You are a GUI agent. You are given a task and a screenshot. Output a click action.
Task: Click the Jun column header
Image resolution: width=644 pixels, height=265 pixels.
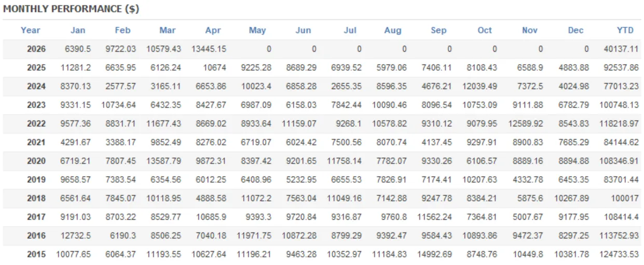303,30
